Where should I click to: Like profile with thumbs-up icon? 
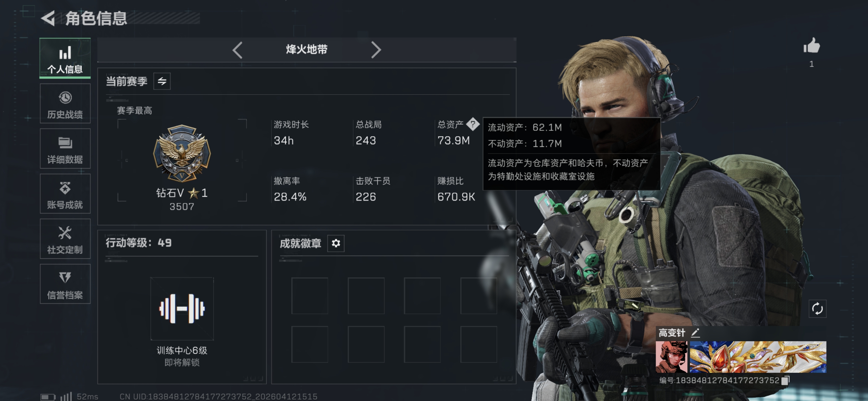pyautogui.click(x=811, y=45)
